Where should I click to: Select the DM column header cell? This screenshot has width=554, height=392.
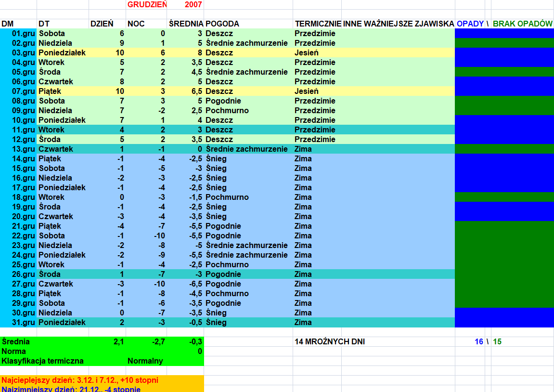[x=8, y=24]
